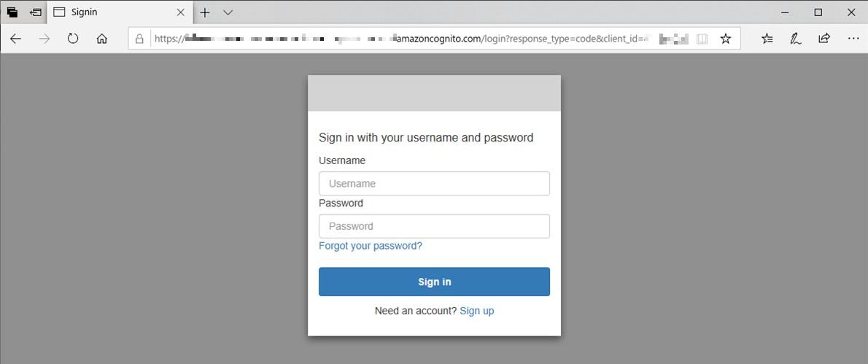Expand the tab previews chevron
The height and width of the screenshot is (364, 868).
click(x=228, y=12)
